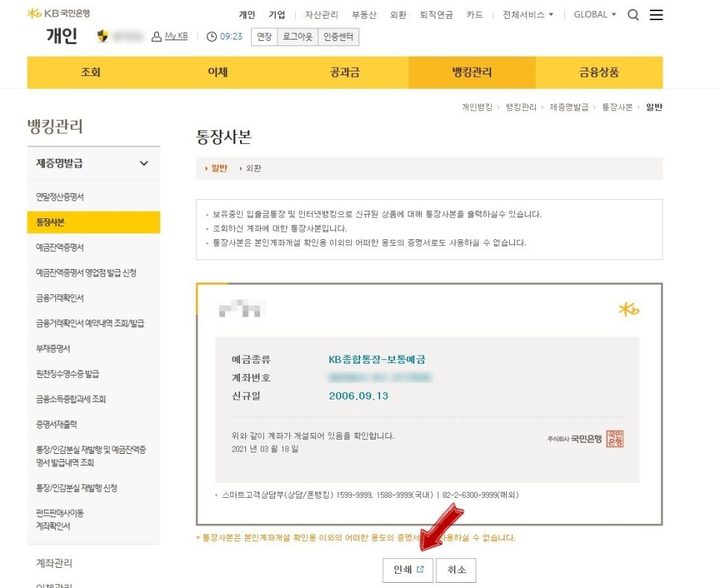Collapse the 제증명발급 sidebar section

(94, 163)
